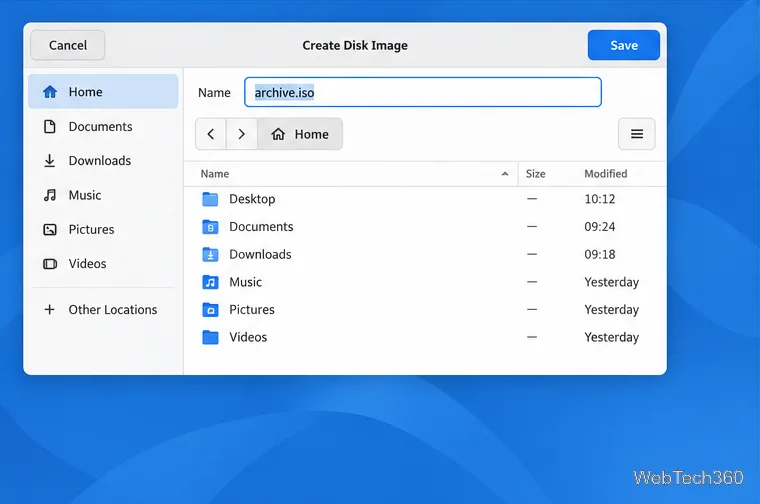Select the Documents folder icon in list
760x504 pixels.
pos(210,226)
